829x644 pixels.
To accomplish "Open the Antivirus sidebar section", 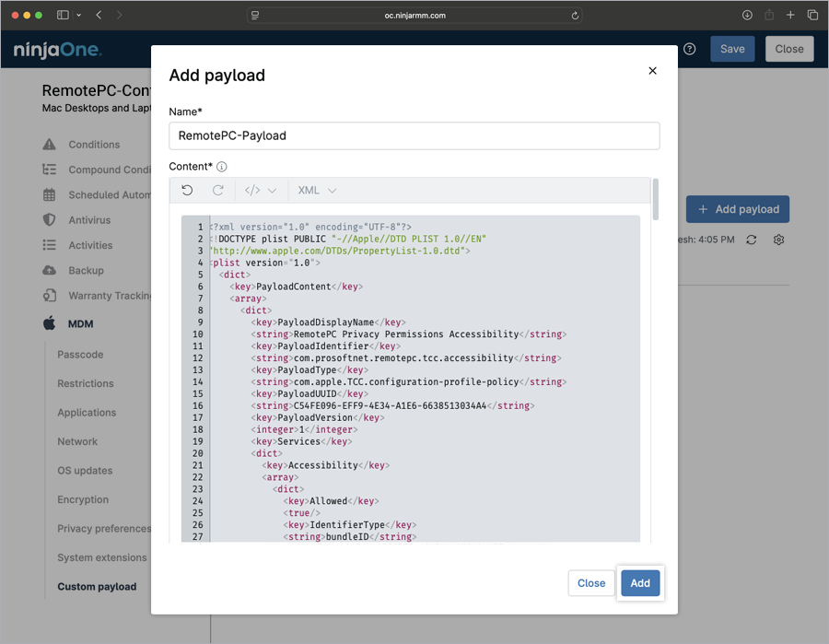I will click(x=89, y=220).
